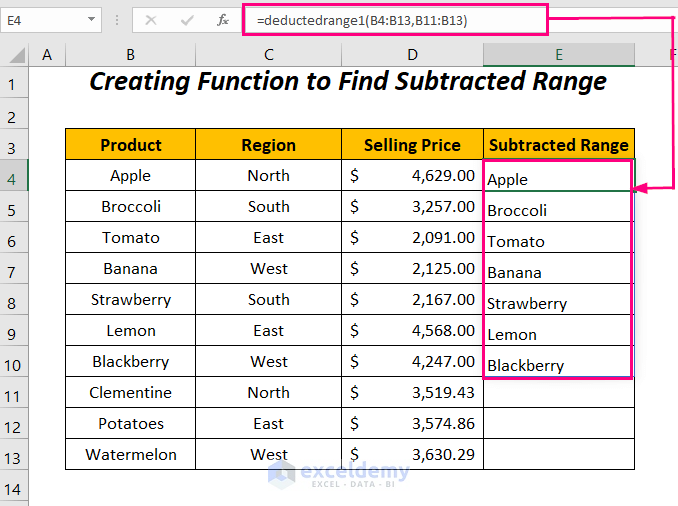The width and height of the screenshot is (678, 506).
Task: Select price cell 3,257.00
Action: [413, 206]
